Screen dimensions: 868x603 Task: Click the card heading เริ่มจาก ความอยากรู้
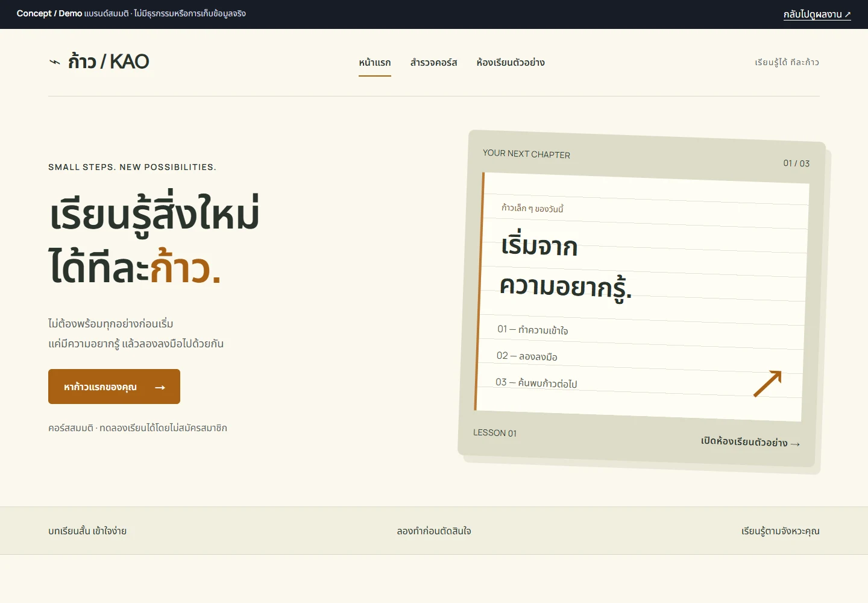tap(565, 267)
